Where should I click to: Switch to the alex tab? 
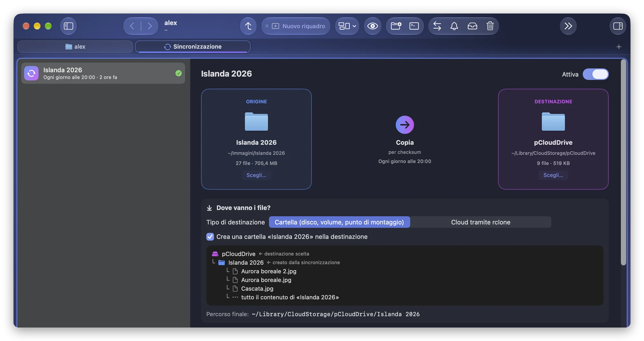(75, 47)
